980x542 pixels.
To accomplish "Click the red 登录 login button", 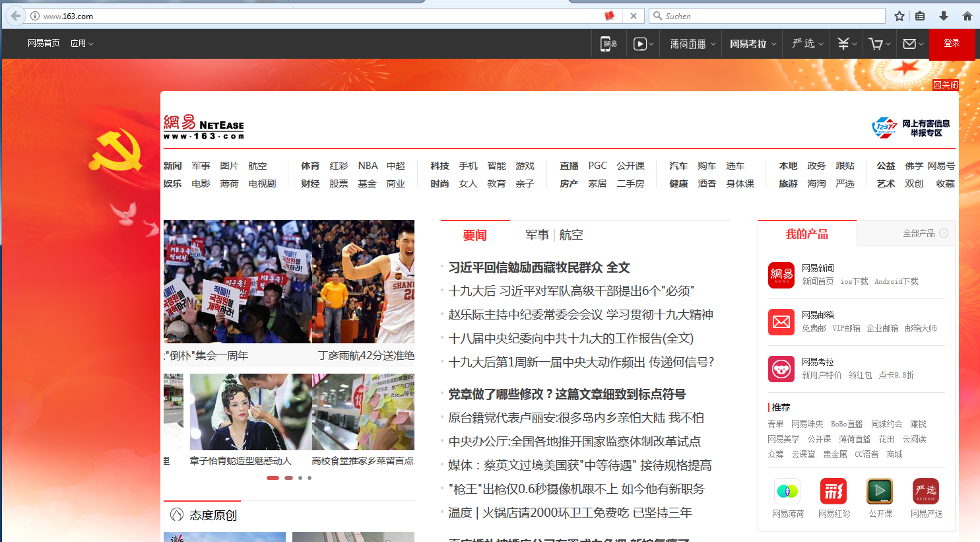I will tap(952, 44).
